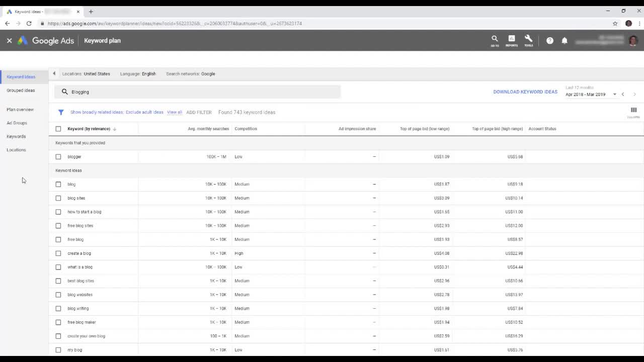644x362 pixels.
Task: Sort by Avg. monthly searches column
Action: pyautogui.click(x=208, y=129)
